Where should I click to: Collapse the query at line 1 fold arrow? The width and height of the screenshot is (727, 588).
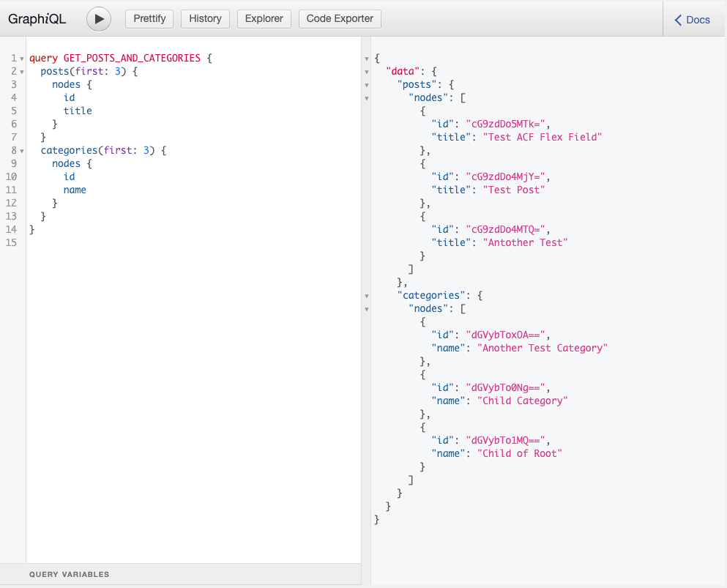pos(22,58)
